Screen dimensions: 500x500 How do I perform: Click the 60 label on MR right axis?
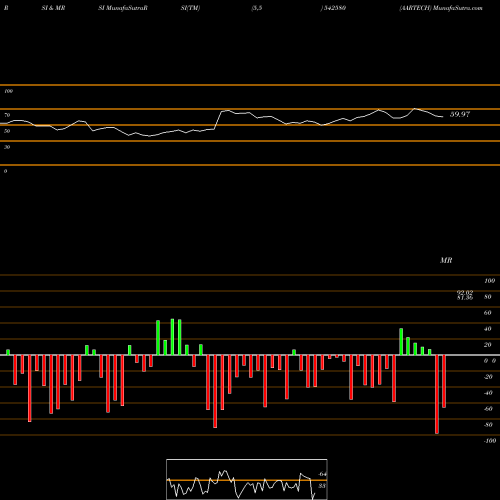488,313
